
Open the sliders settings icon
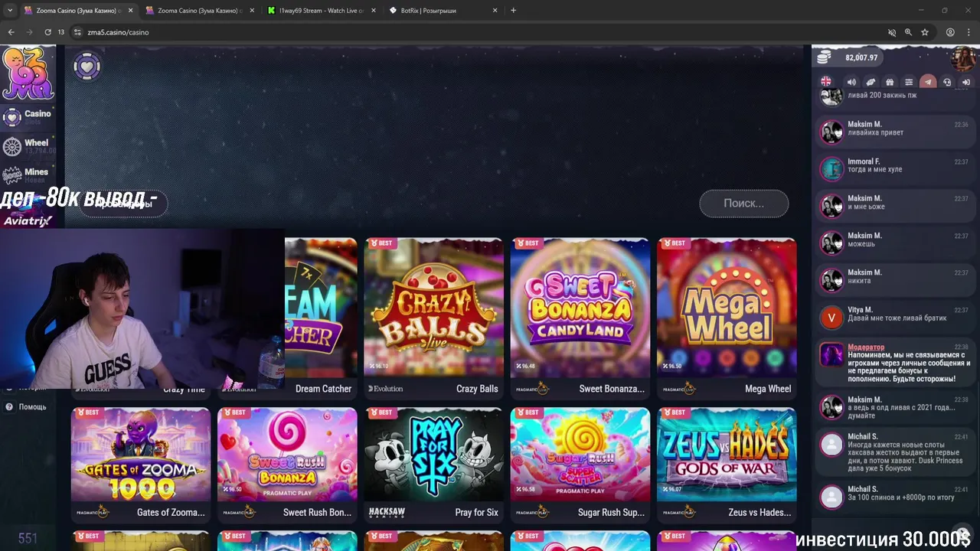pos(909,82)
